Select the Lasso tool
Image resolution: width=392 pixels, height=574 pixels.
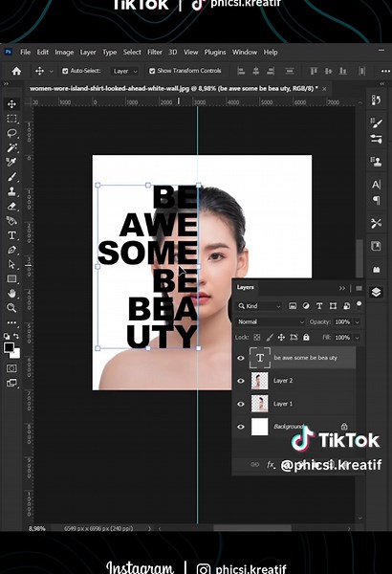(x=11, y=133)
